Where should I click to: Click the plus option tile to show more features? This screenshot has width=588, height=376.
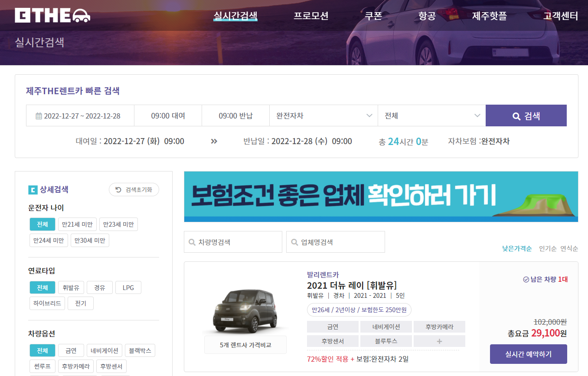(439, 341)
